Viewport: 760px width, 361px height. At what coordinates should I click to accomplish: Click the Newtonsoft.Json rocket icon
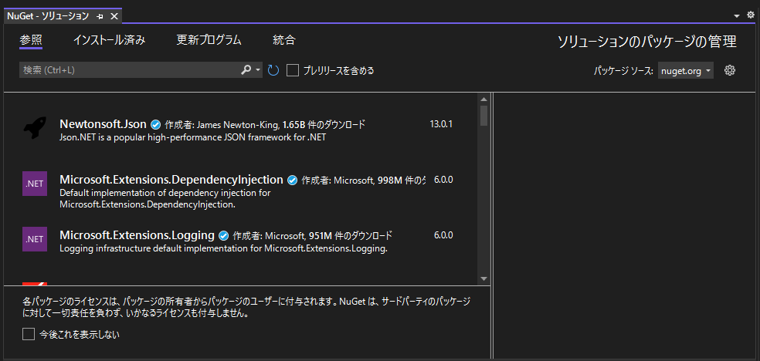pyautogui.click(x=34, y=128)
